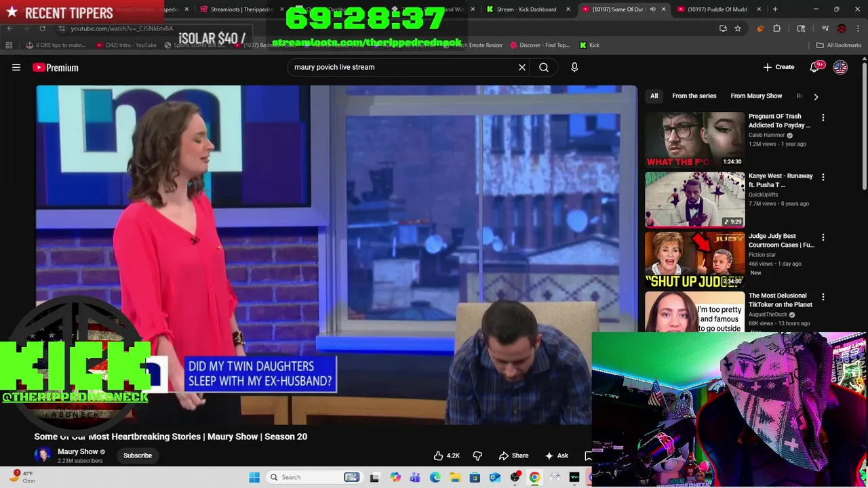Bookmark this page with the star
The image size is (868, 488).
(x=738, y=28)
